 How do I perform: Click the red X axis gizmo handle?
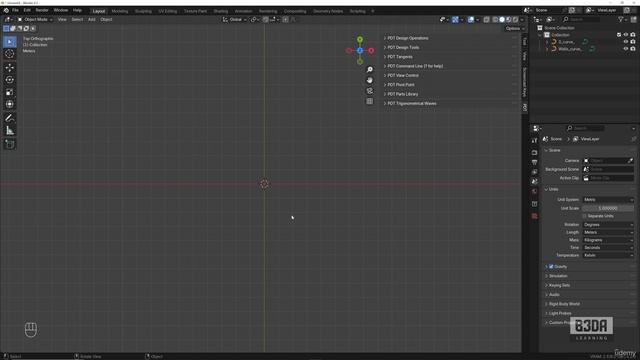371,51
